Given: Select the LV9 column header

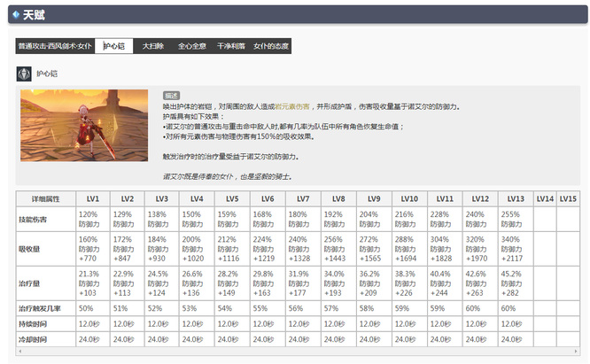Looking at the screenshot, I should [374, 198].
